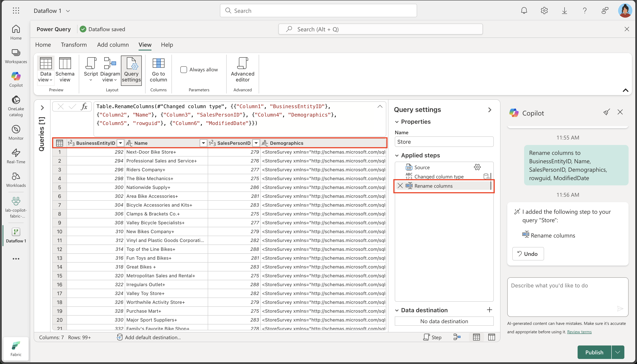
Task: Open the Help ribbon tab
Action: coord(167,45)
